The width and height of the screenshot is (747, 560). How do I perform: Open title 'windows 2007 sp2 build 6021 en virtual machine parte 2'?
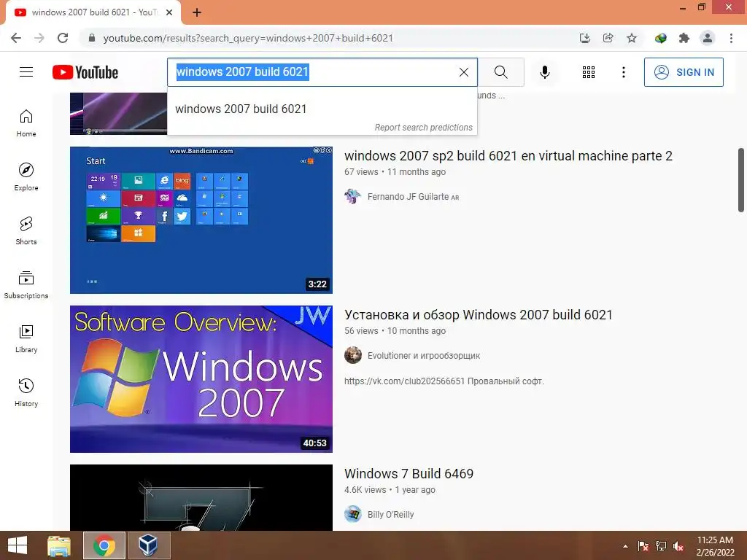coord(508,156)
